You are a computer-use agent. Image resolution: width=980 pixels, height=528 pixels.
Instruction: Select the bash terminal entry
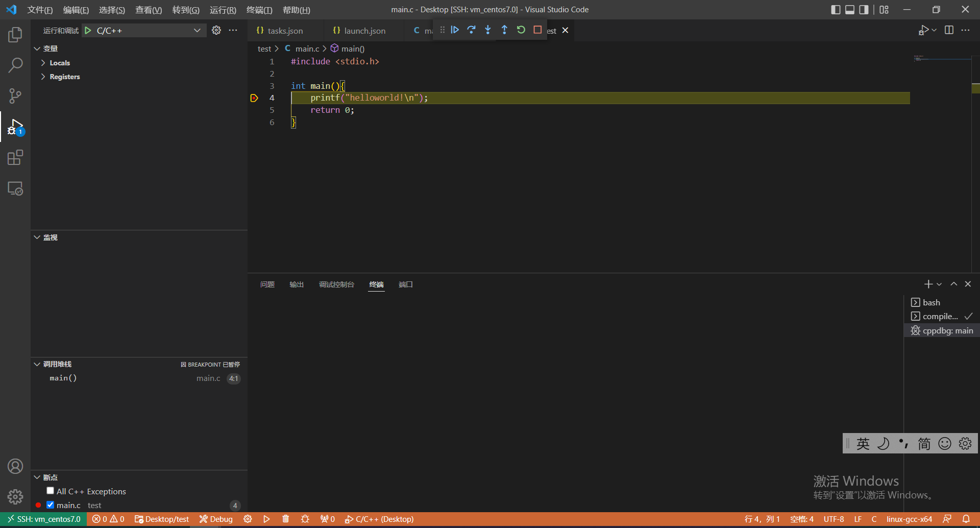(942, 302)
